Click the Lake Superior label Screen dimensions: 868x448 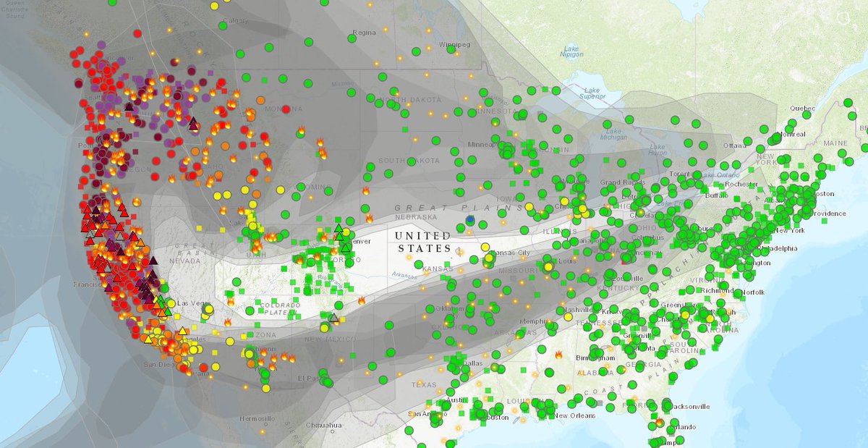[x=592, y=93]
